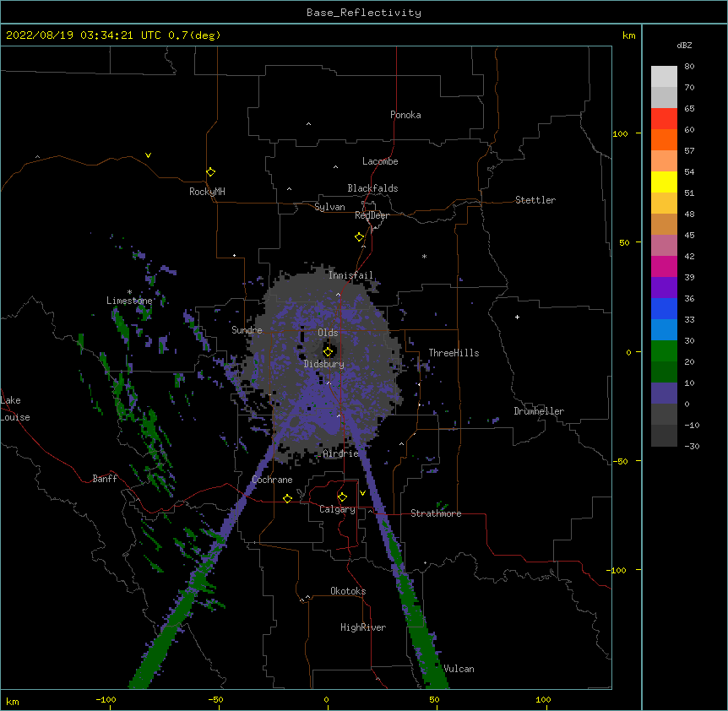Pick the purple 36–39 dBZ swatch
The height and width of the screenshot is (711, 728).
(664, 288)
